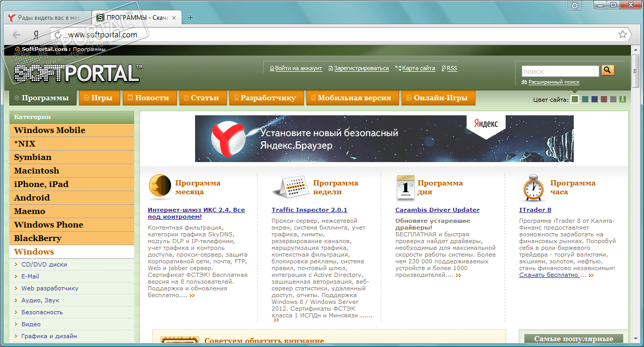Open the Разработчику menu tab

click(266, 98)
